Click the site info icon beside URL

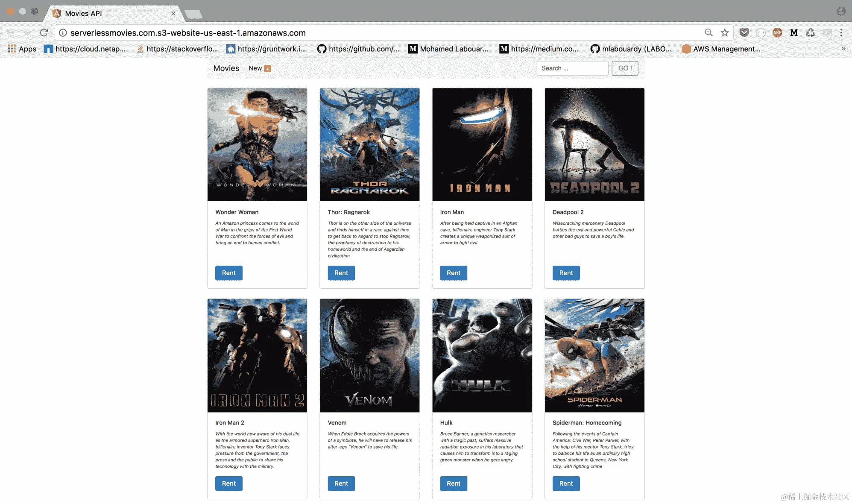click(x=63, y=32)
